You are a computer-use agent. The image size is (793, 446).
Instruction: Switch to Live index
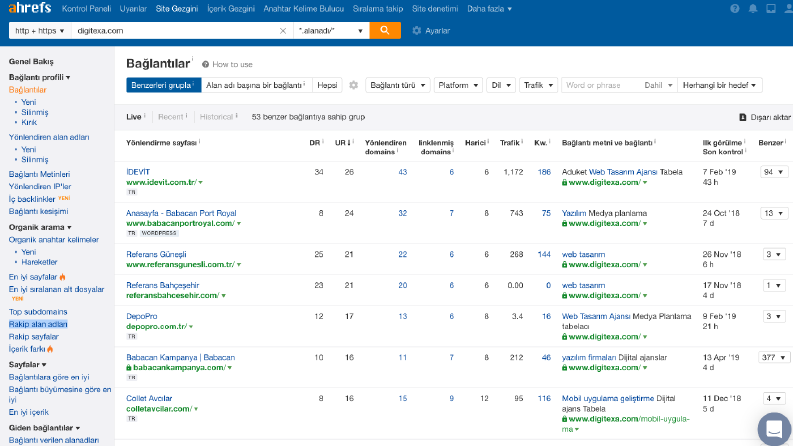pos(134,117)
